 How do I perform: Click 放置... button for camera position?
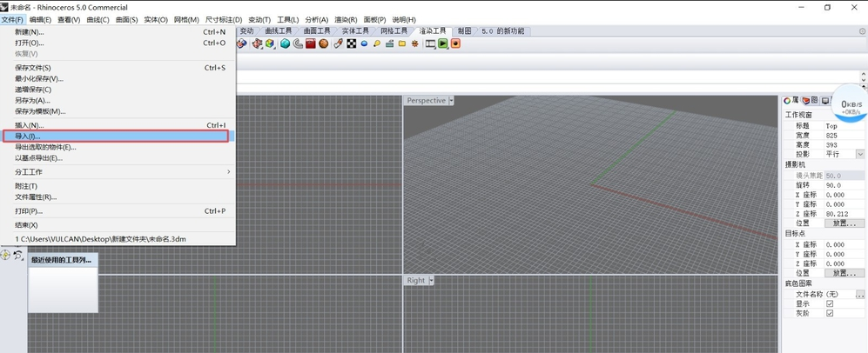point(844,223)
